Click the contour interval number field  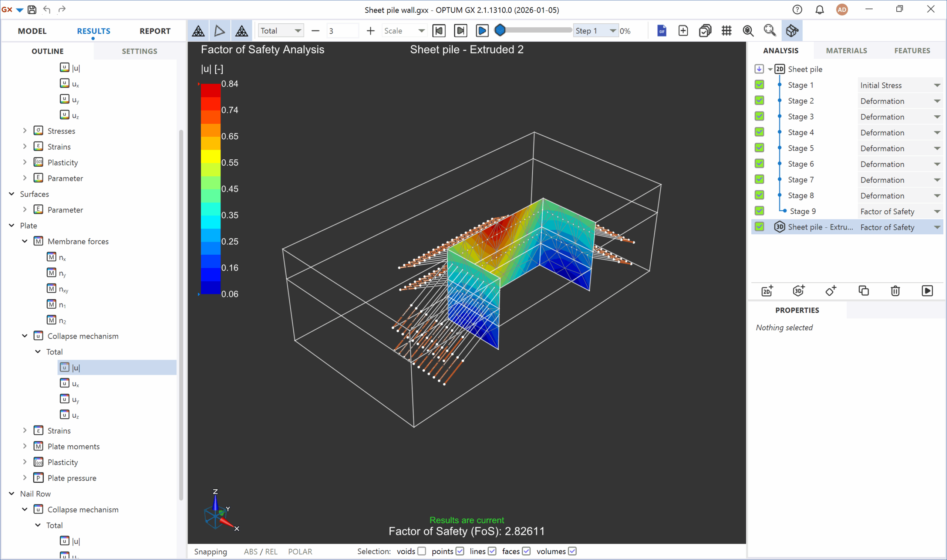[342, 31]
